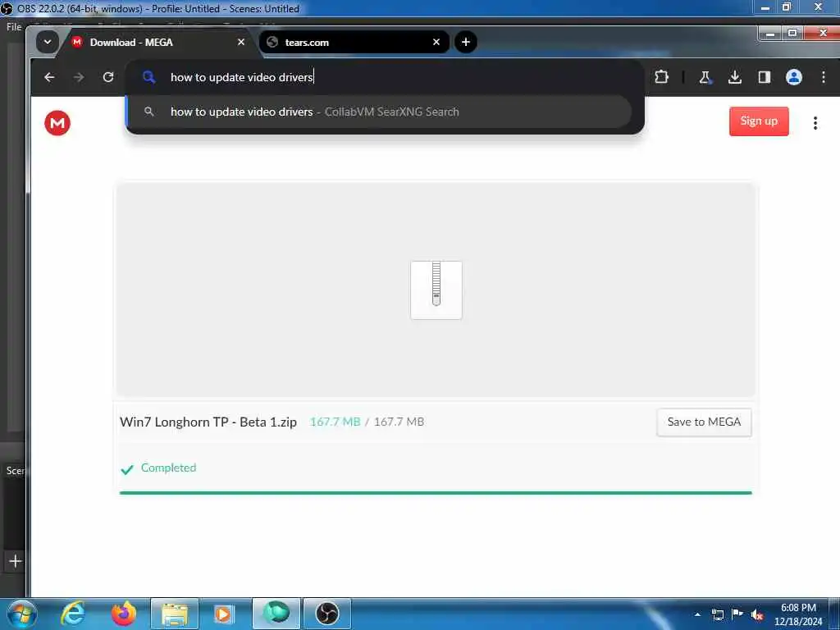Image resolution: width=840 pixels, height=630 pixels.
Task: Open the network tray icon
Action: [717, 614]
